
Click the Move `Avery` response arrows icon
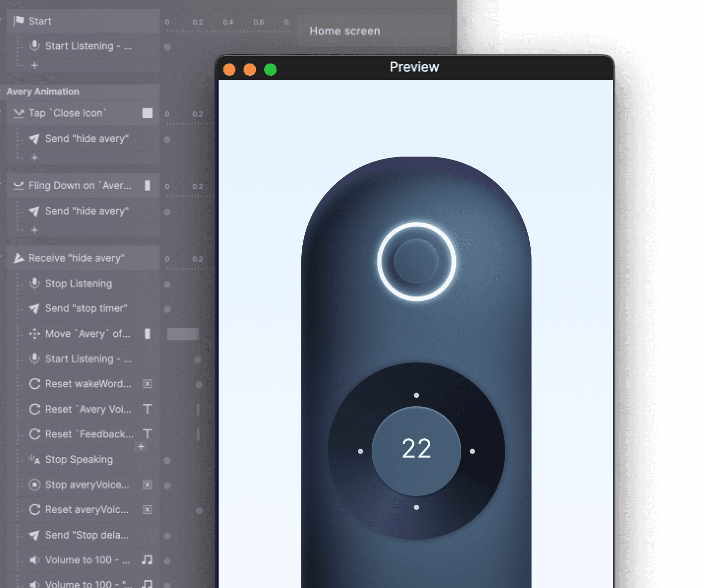[34, 334]
